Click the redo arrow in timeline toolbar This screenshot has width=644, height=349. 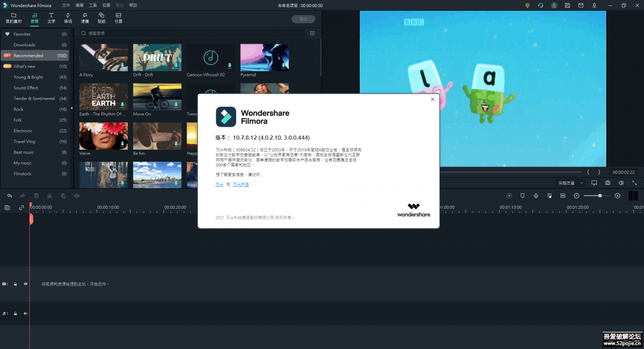tap(23, 196)
